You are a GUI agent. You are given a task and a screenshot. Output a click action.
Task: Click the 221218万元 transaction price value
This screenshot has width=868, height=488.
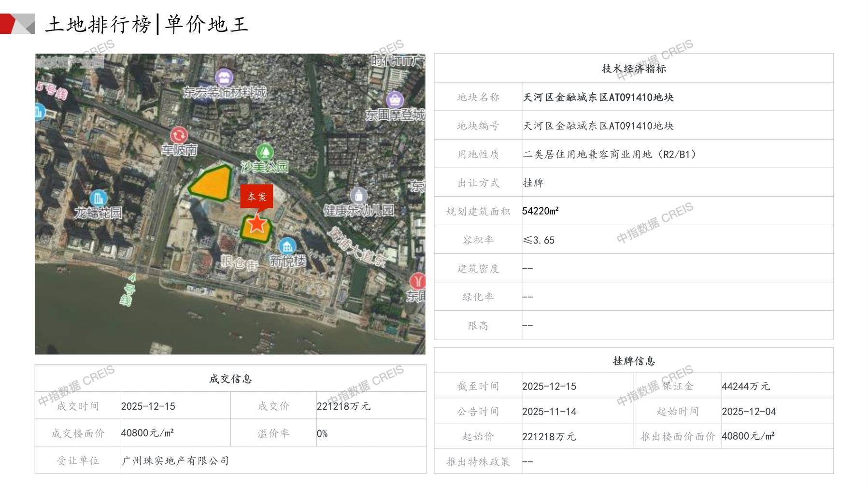[x=343, y=406]
